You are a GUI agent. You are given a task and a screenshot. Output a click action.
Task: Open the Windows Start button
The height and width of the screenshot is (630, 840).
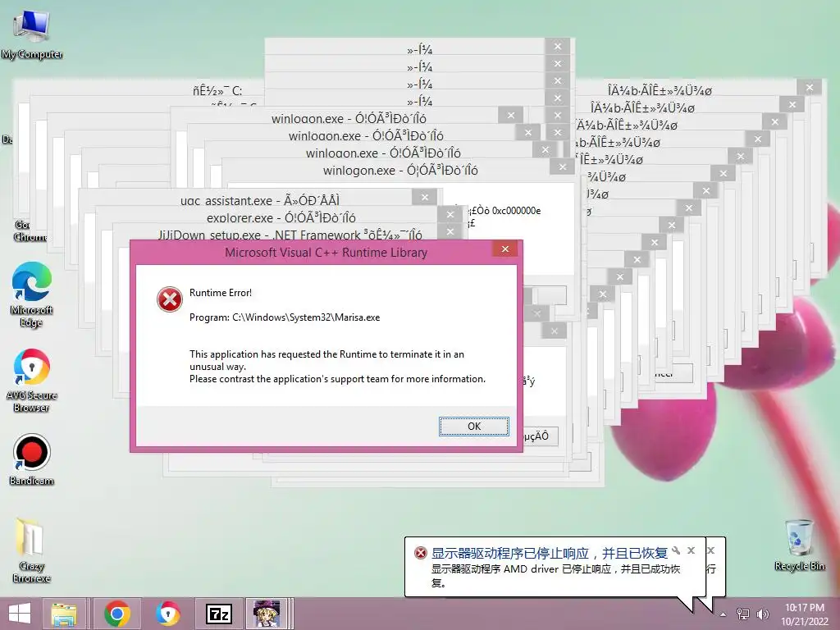coord(20,614)
